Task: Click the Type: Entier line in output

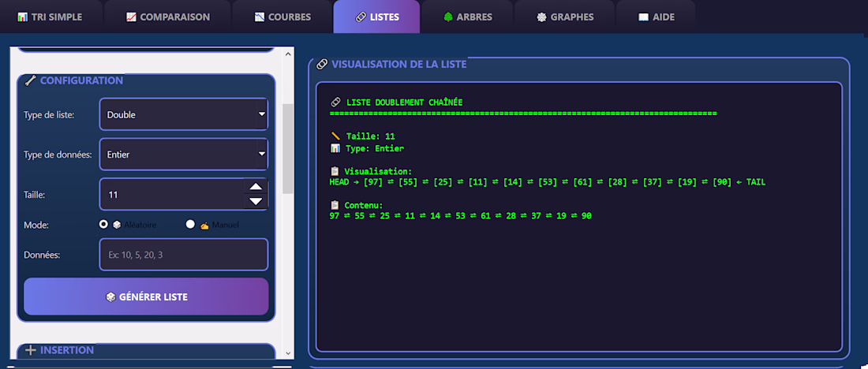Action: tap(376, 148)
